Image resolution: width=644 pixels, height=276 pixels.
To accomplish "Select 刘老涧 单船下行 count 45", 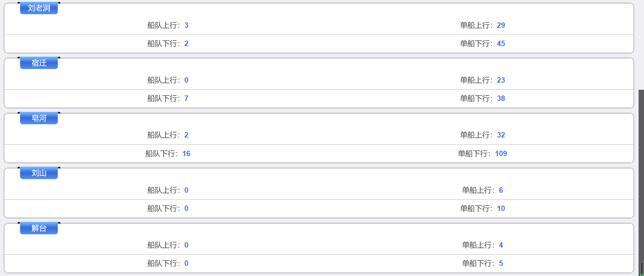I will 501,44.
